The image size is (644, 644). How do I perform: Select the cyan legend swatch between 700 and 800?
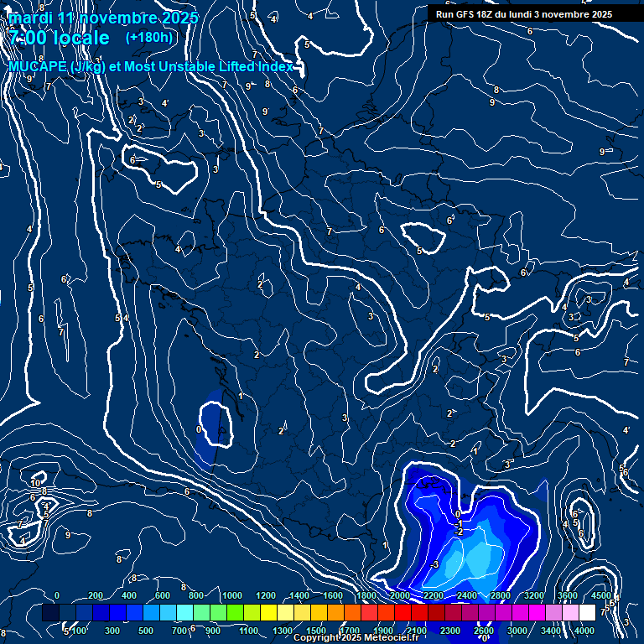point(185,612)
